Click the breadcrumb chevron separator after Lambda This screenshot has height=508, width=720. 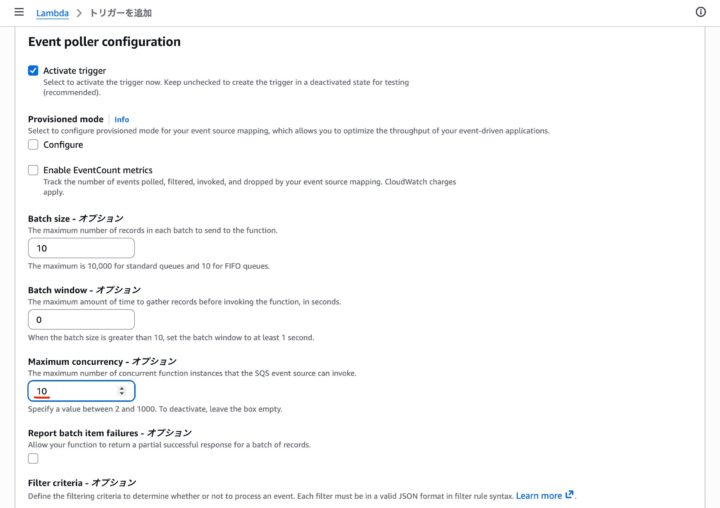pos(78,13)
